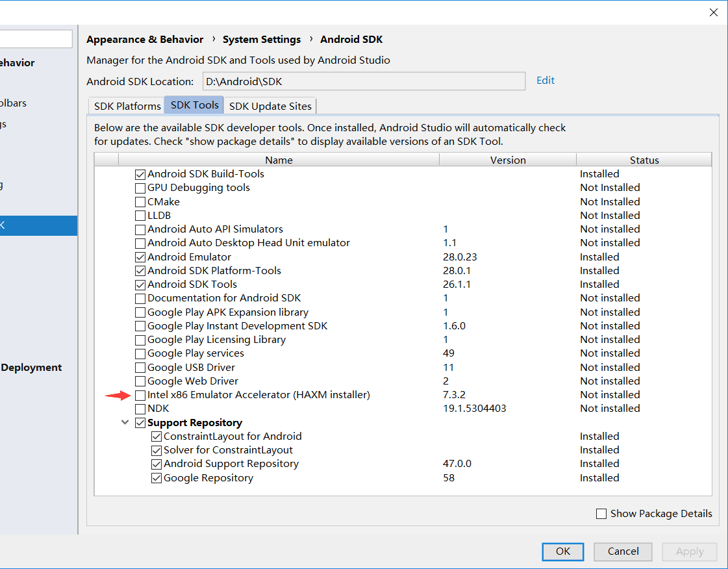
Task: Close the settings dialog with X
Action: pyautogui.click(x=714, y=12)
